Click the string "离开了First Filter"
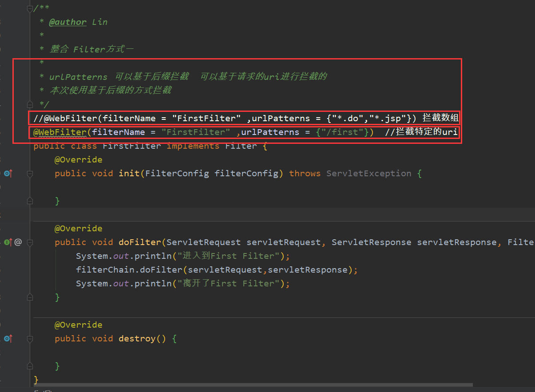This screenshot has width=535, height=392. coord(228,284)
